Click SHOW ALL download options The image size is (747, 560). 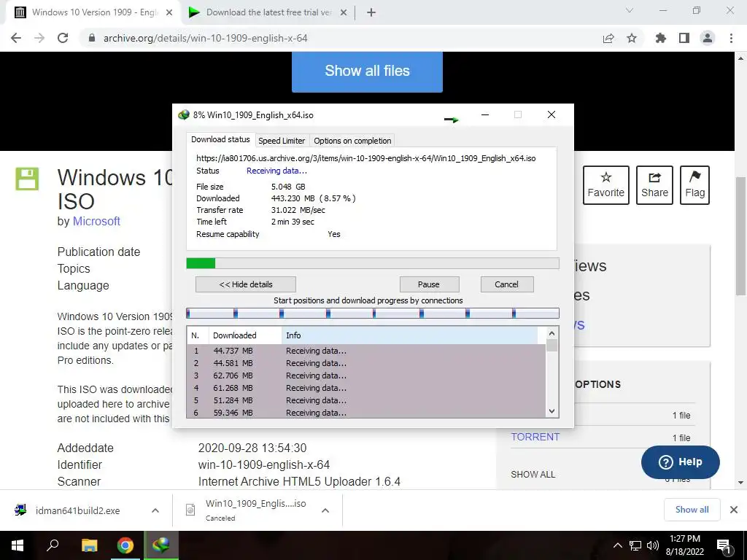[533, 474]
